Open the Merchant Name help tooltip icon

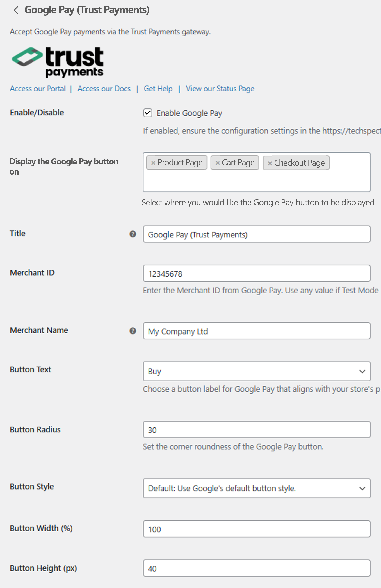coord(133,331)
